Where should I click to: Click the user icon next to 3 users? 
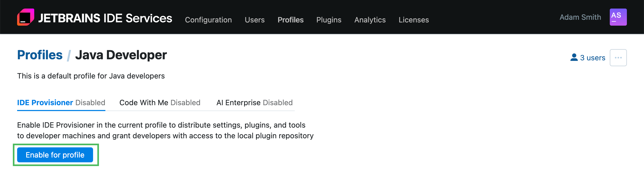(x=574, y=57)
